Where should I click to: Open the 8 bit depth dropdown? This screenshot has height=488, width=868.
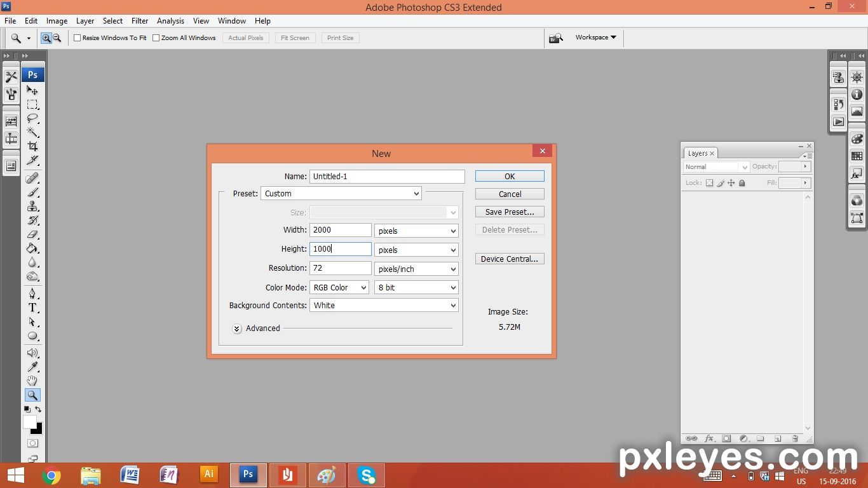tap(416, 287)
